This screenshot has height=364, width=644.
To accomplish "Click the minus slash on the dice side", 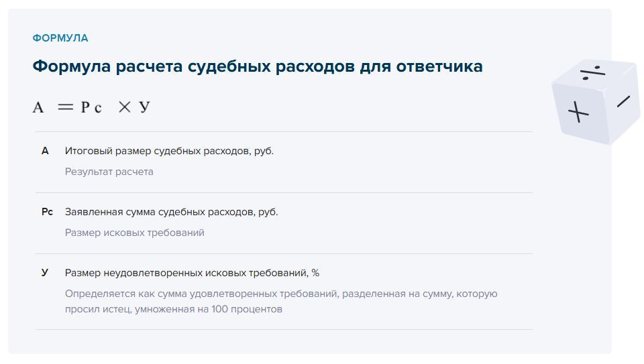I will pyautogui.click(x=623, y=101).
